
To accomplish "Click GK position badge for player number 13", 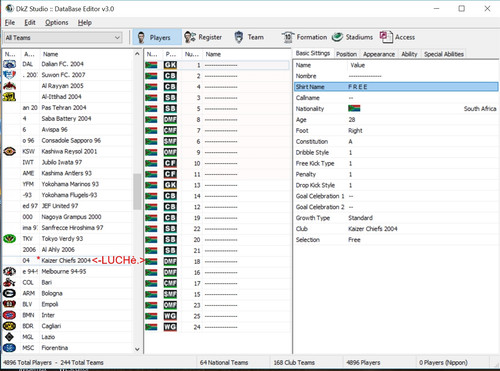I will coord(170,185).
